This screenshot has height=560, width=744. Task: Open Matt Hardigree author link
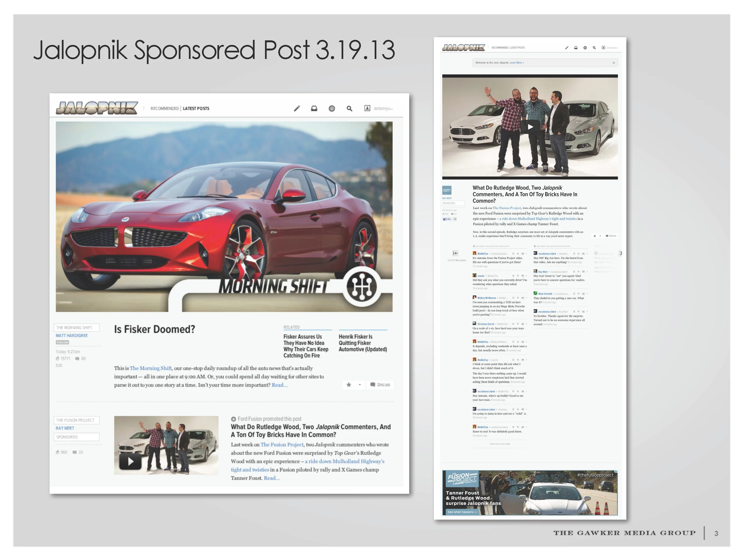pos(72,336)
